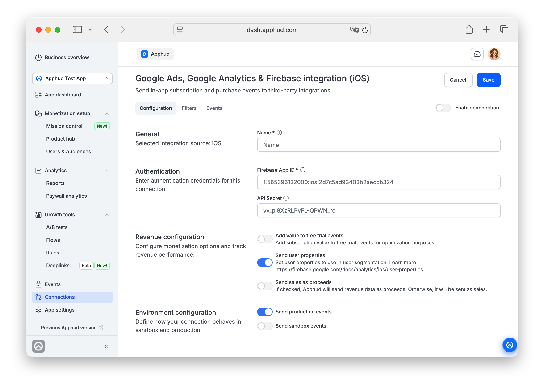544x392 pixels.
Task: Open Flows menu item
Action: [x=53, y=240]
